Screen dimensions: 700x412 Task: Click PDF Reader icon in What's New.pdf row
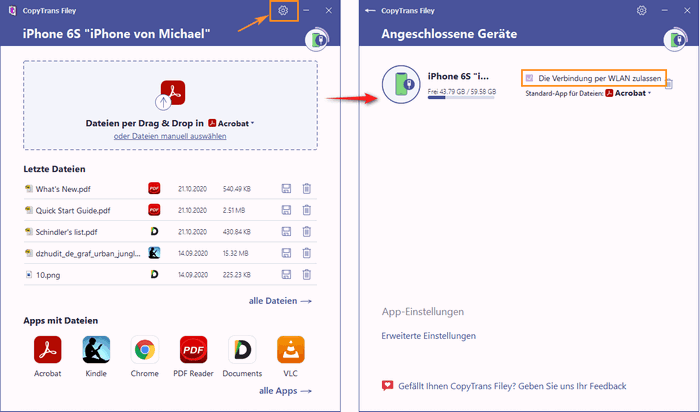(x=154, y=188)
